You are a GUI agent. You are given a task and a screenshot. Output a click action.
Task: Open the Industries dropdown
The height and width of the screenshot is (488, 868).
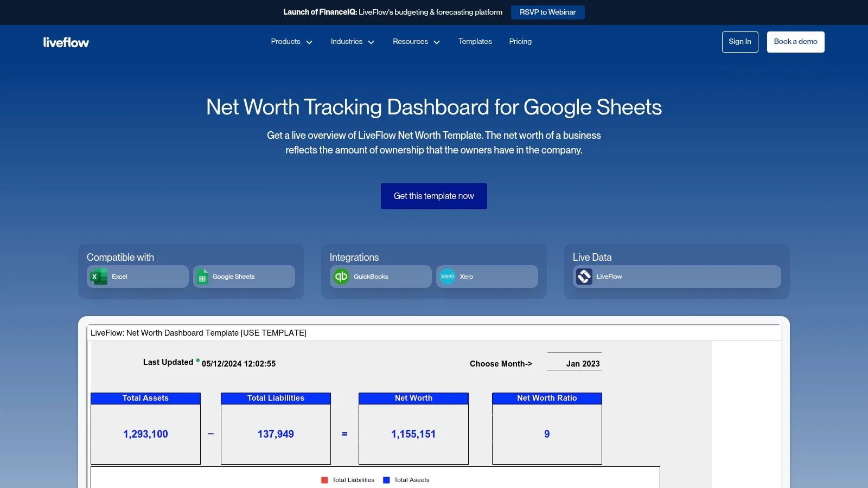click(x=352, y=42)
